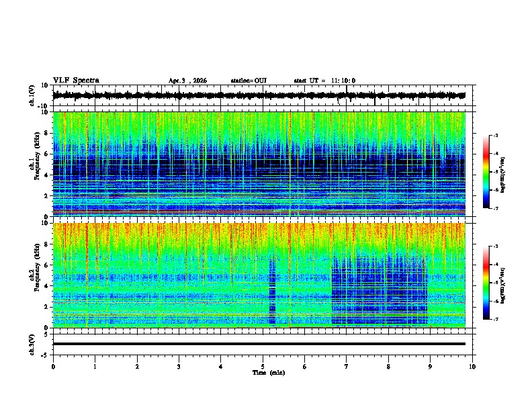Click time-axis tick label '0'
The image size is (532, 411).
(53, 367)
